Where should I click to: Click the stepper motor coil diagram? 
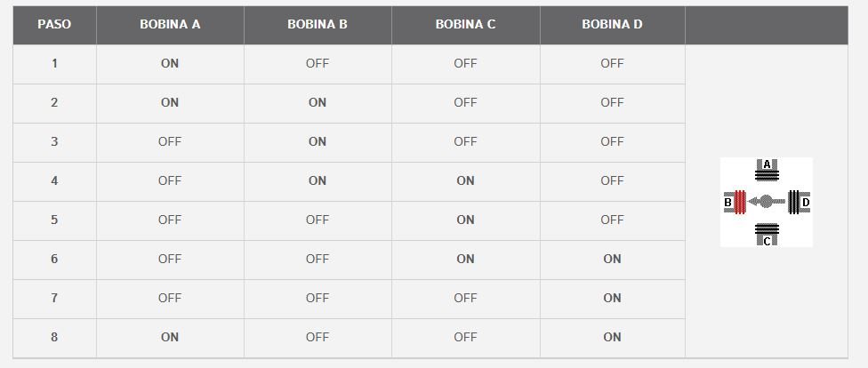[x=766, y=202]
